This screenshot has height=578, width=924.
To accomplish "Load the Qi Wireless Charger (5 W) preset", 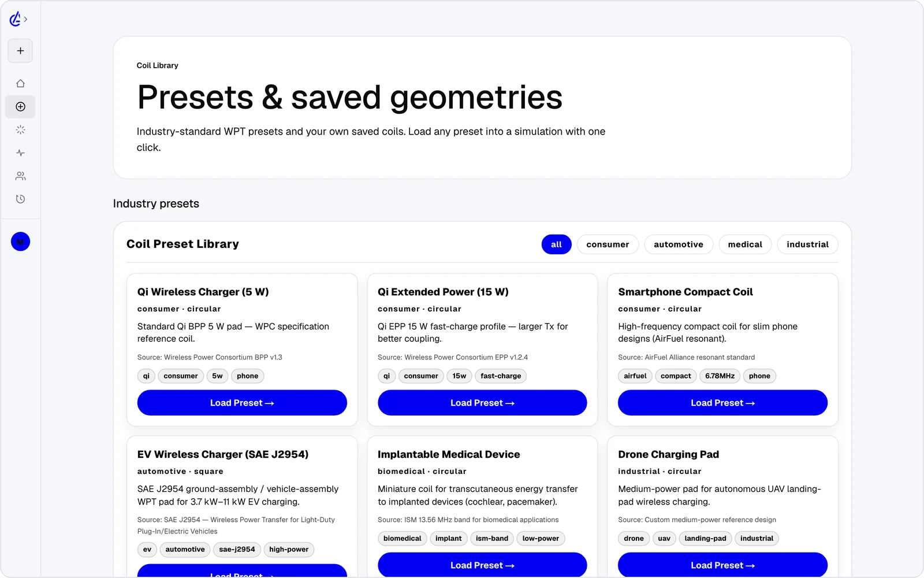I will tap(242, 403).
